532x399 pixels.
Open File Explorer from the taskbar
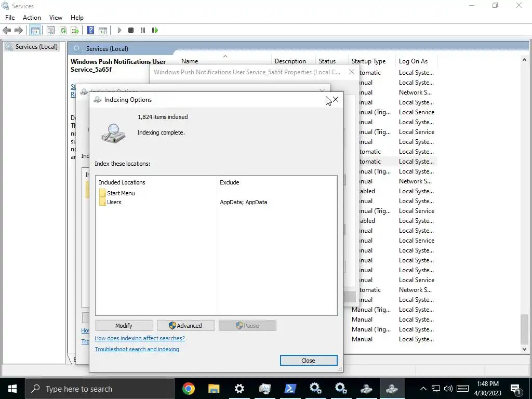point(214,389)
